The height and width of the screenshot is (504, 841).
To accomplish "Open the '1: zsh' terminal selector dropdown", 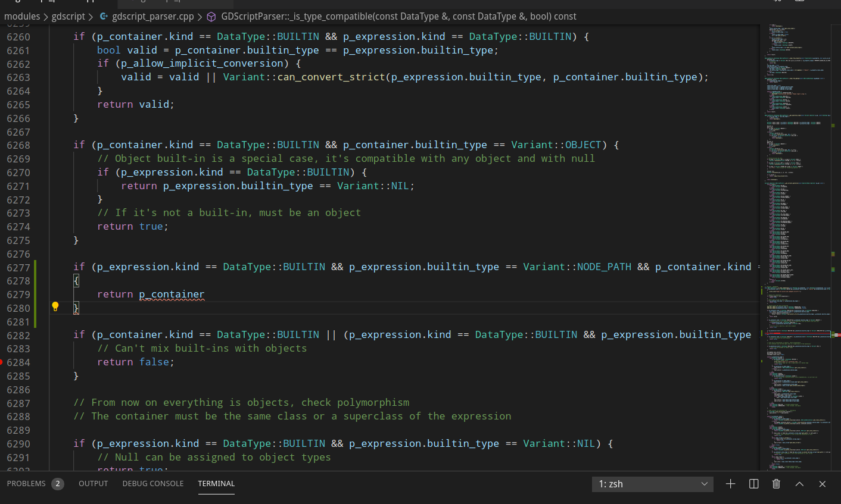I will 653,484.
